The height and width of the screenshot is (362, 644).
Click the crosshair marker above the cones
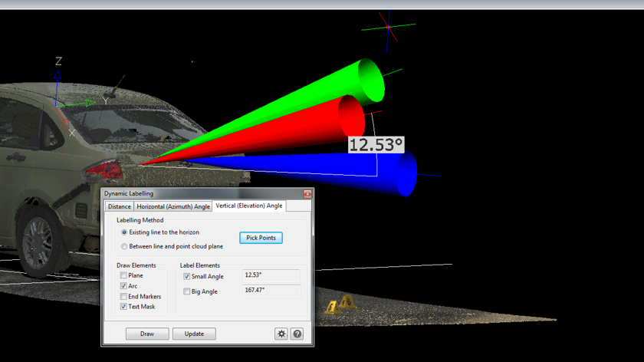(x=389, y=28)
